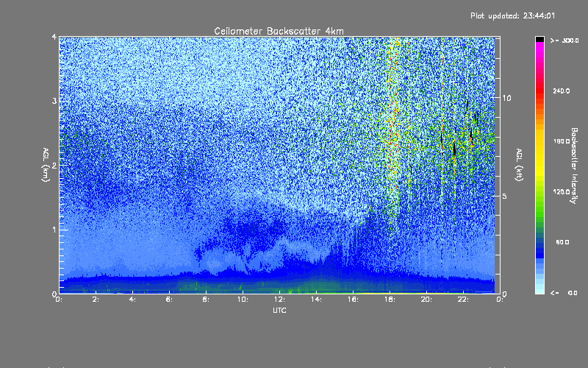Click the '<= 0.0' colorbar value
Viewport: 588px width, 368px height.
pyautogui.click(x=564, y=293)
